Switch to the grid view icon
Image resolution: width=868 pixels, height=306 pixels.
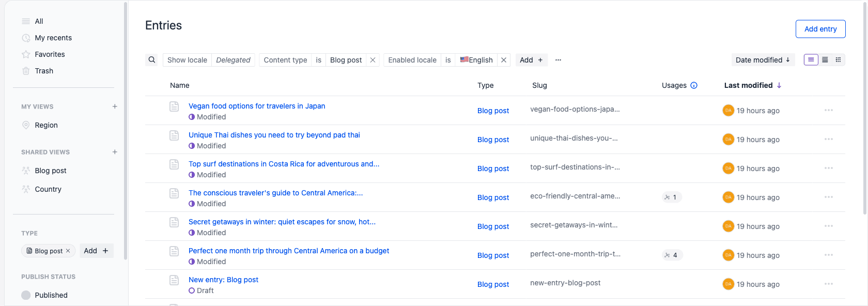click(x=839, y=60)
